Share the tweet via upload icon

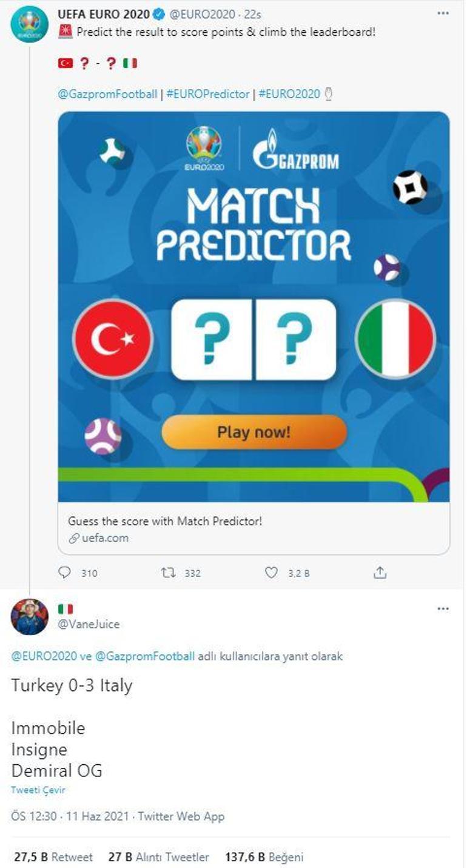pos(380,573)
